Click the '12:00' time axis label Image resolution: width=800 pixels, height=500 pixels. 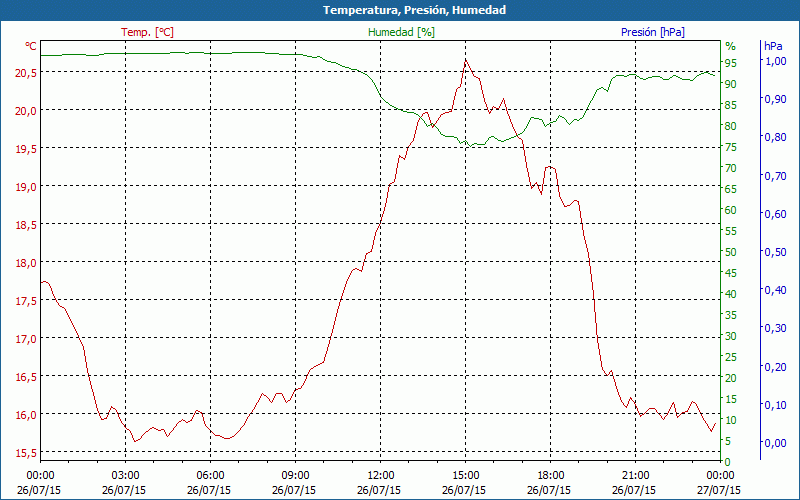[380, 477]
